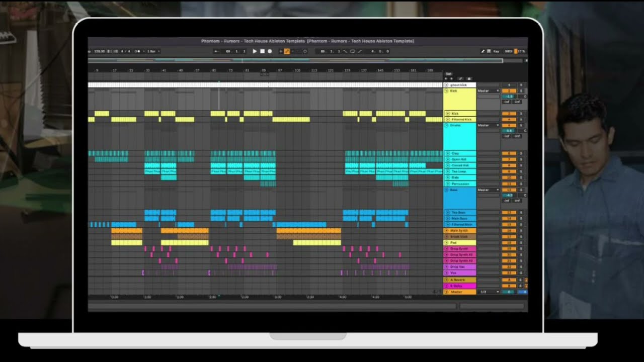Collapse the Bass group track
644x362 pixels.
(x=446, y=190)
